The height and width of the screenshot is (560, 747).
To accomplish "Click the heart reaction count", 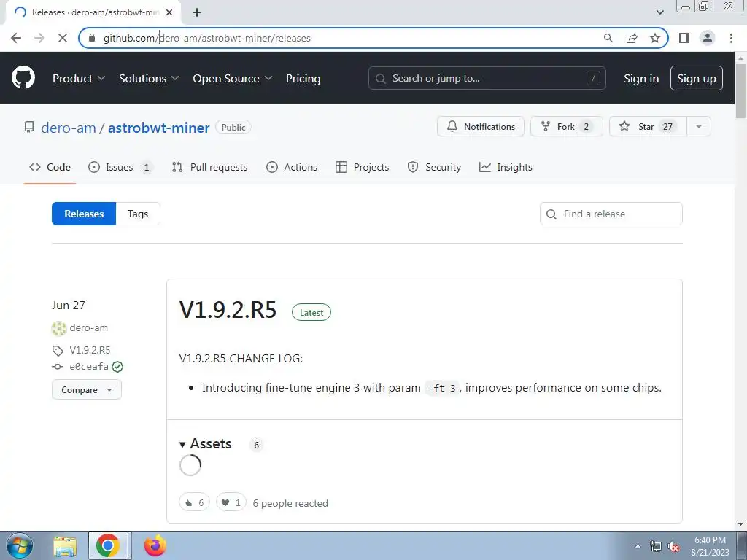I will pyautogui.click(x=231, y=503).
